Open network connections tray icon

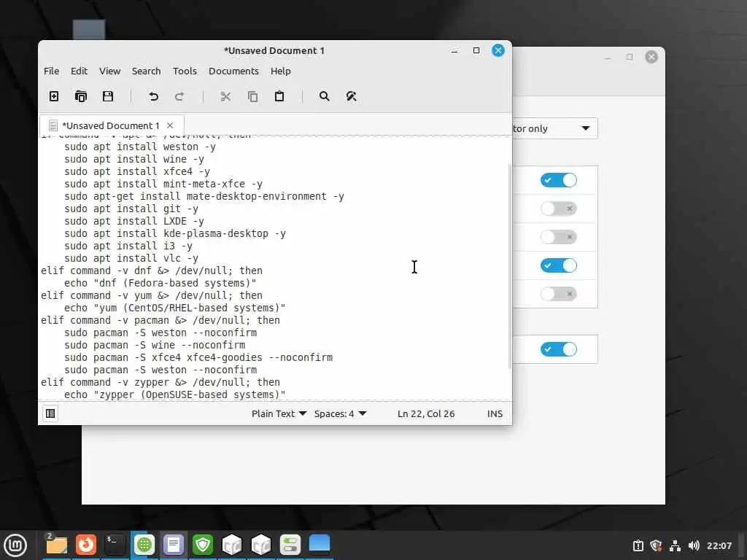tap(675, 545)
